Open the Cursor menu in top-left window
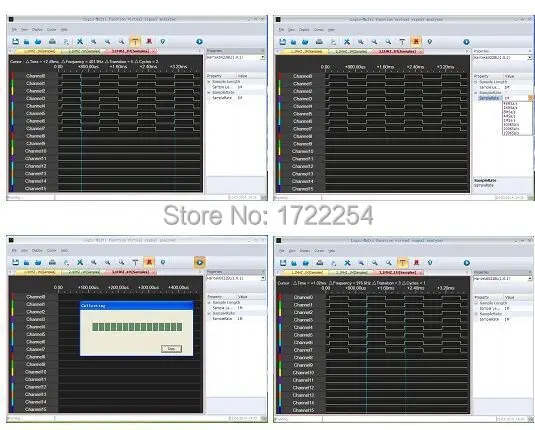Viewport: 535px width, 430px height. point(52,30)
